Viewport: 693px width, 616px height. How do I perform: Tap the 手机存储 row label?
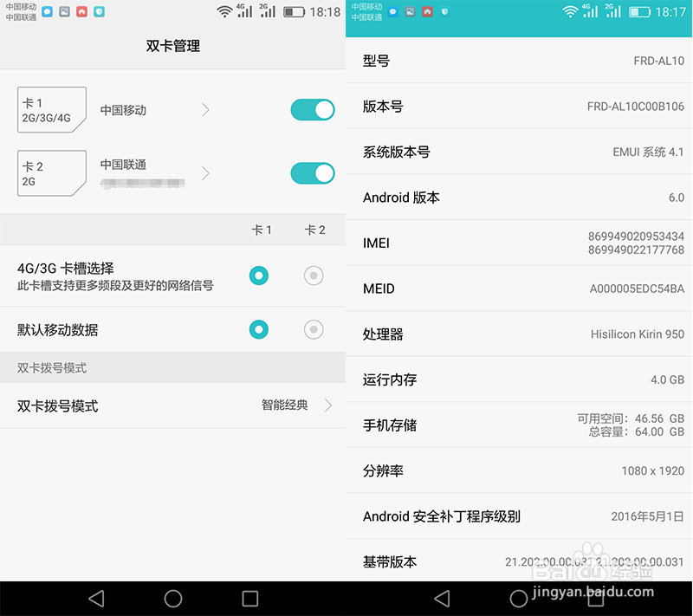pyautogui.click(x=389, y=425)
